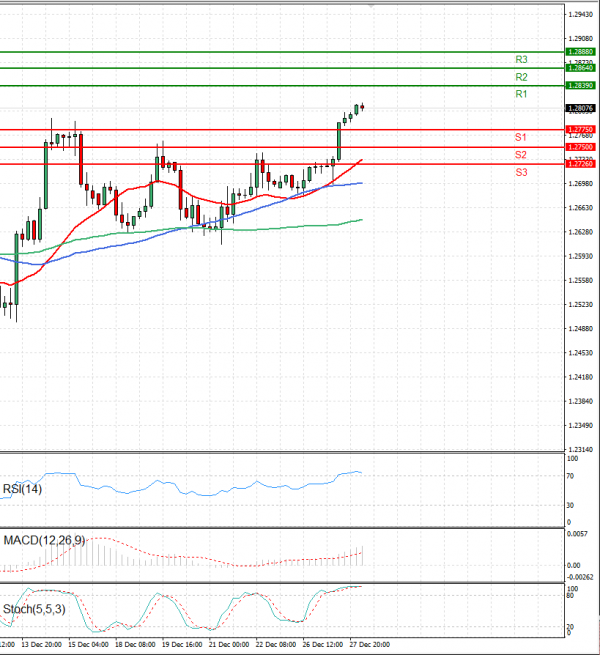The width and height of the screenshot is (600, 655).
Task: Click the 26 Dec 12:00 time label
Action: coord(323,645)
